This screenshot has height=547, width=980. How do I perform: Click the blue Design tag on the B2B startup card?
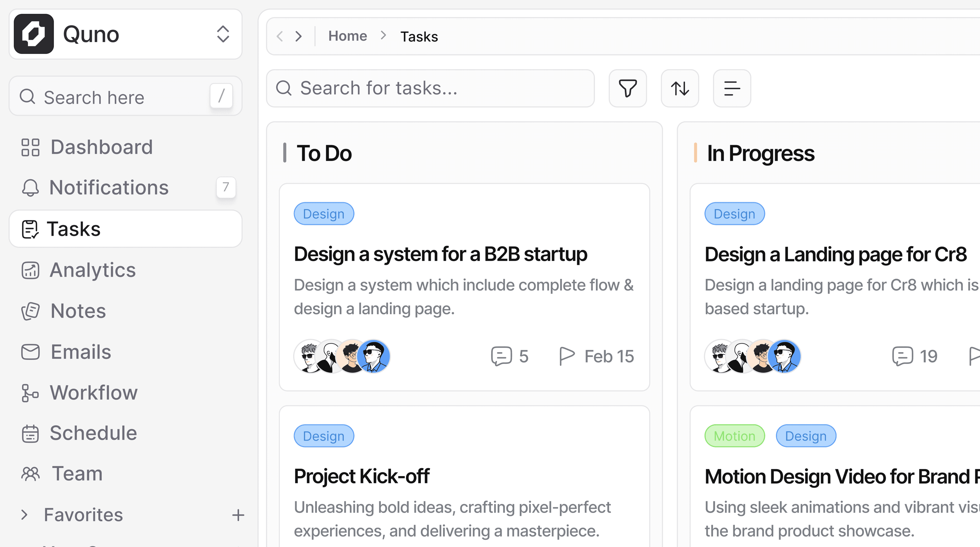323,213
